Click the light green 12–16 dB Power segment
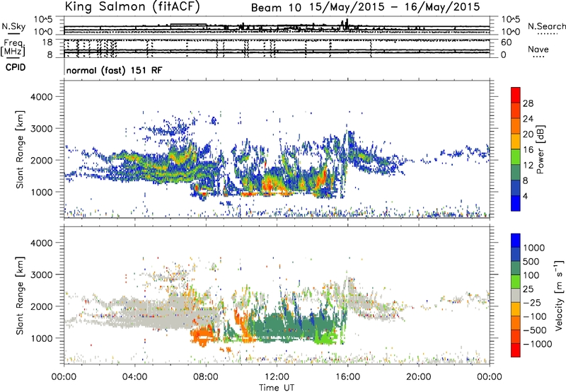Screen dimensions: 566x392 coord(516,157)
